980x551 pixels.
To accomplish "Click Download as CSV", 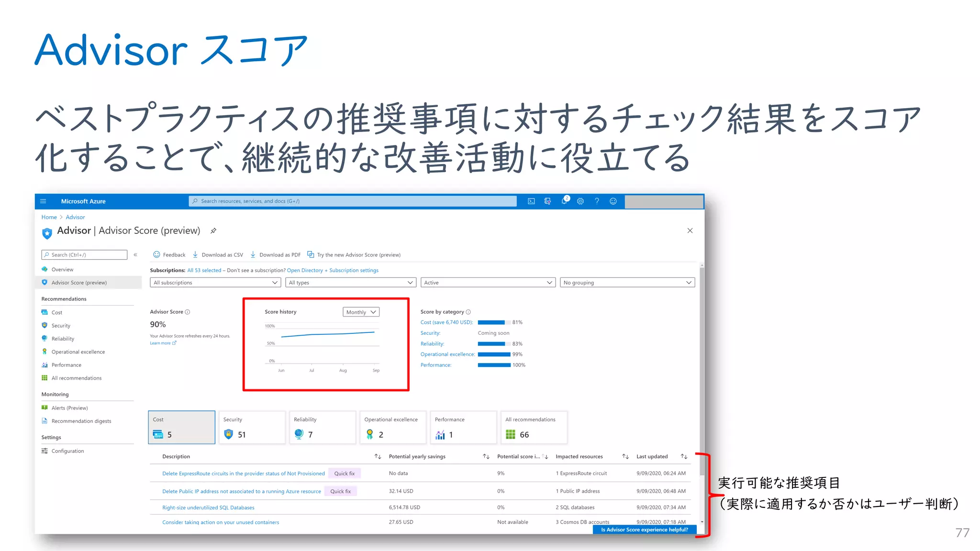I will [218, 255].
